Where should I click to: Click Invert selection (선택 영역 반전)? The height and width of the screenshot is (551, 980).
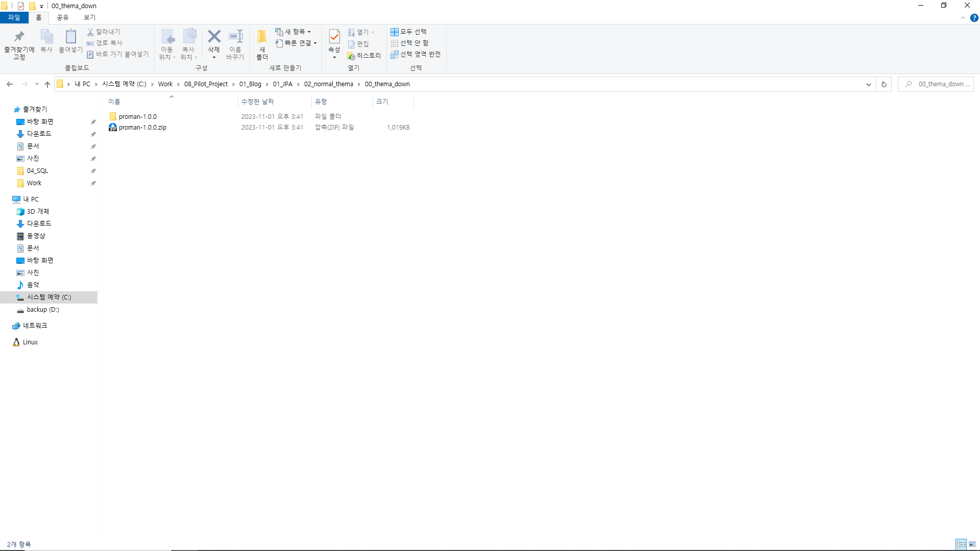point(415,54)
